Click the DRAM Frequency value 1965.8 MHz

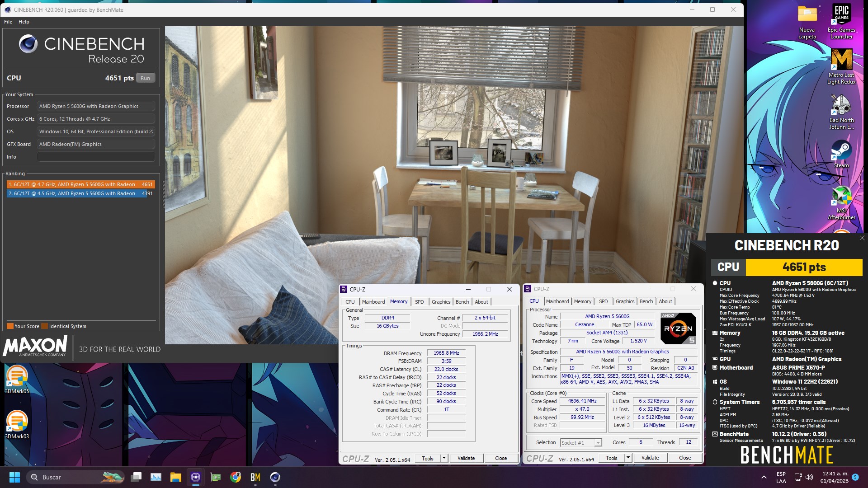click(x=446, y=353)
